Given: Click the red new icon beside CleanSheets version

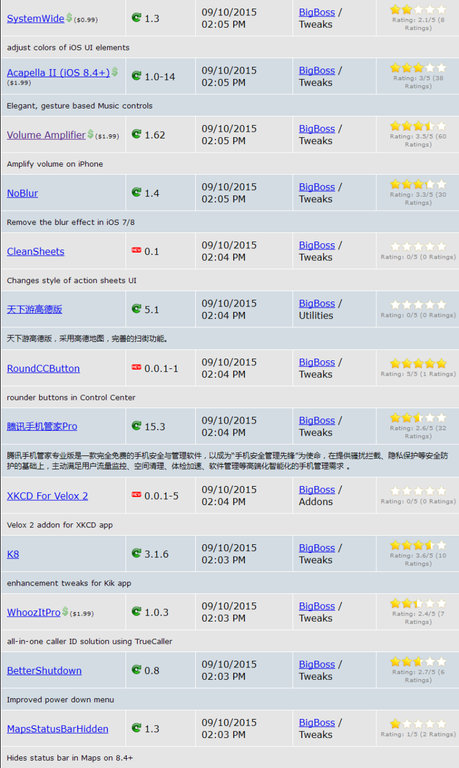Looking at the screenshot, I should pos(136,250).
